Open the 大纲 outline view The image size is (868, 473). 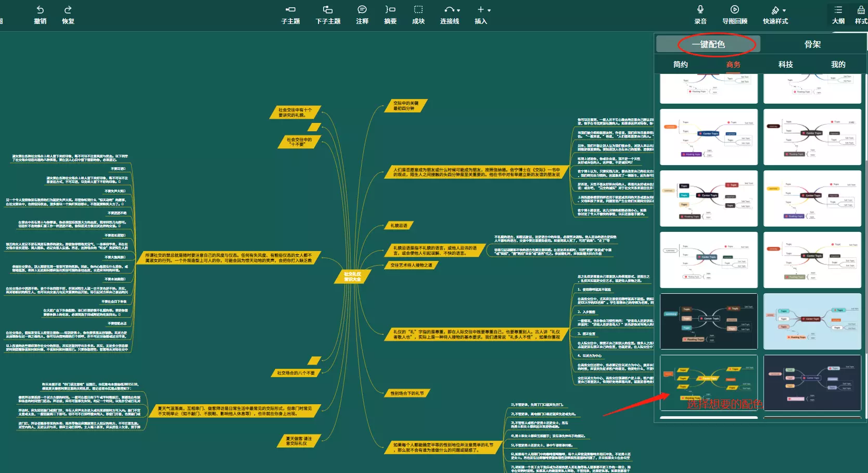point(838,10)
